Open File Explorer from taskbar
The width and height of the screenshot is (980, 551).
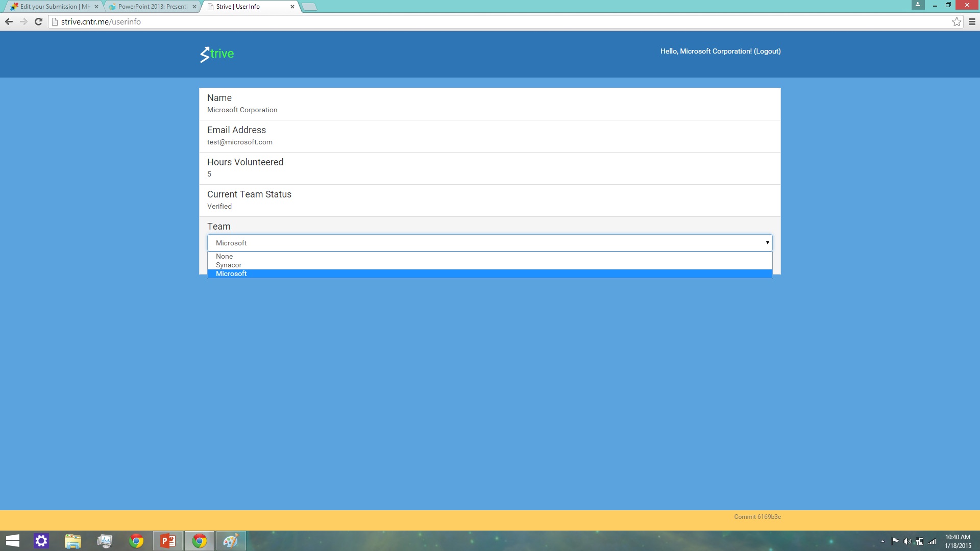click(x=73, y=541)
